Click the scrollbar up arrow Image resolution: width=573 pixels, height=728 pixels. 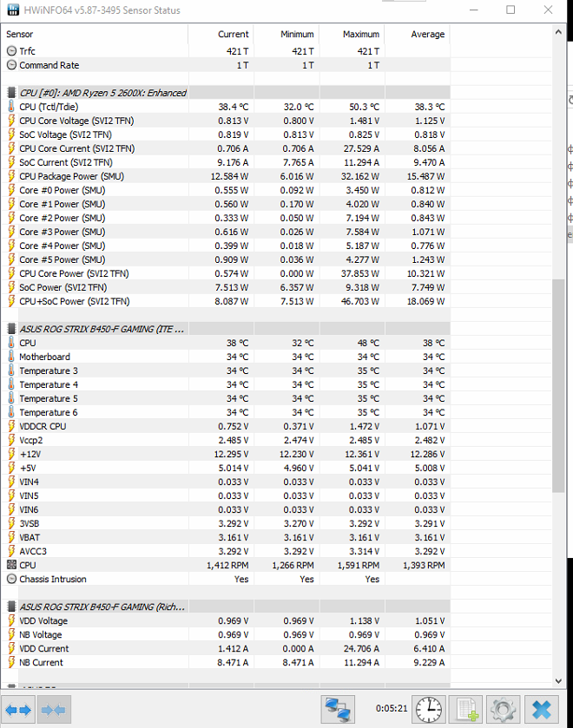pos(558,32)
